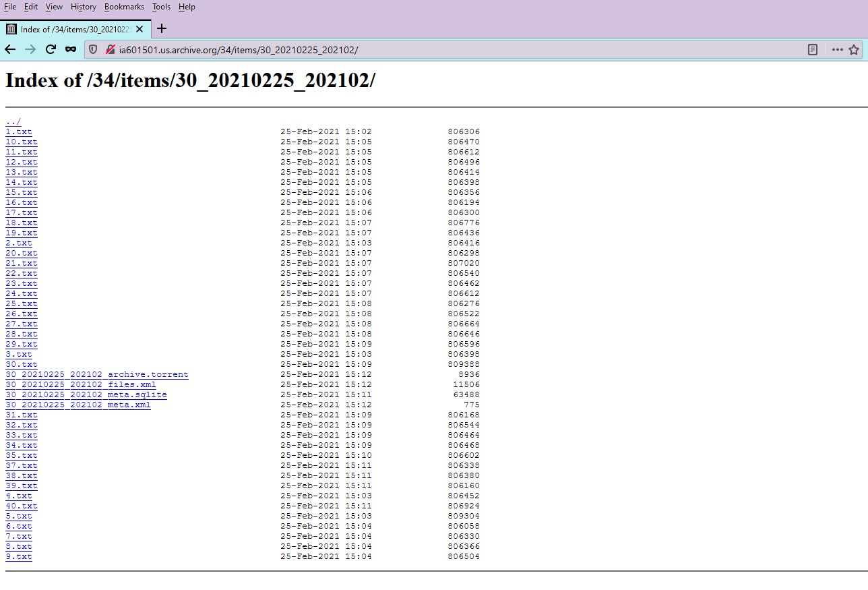Open the File menu

pos(10,7)
